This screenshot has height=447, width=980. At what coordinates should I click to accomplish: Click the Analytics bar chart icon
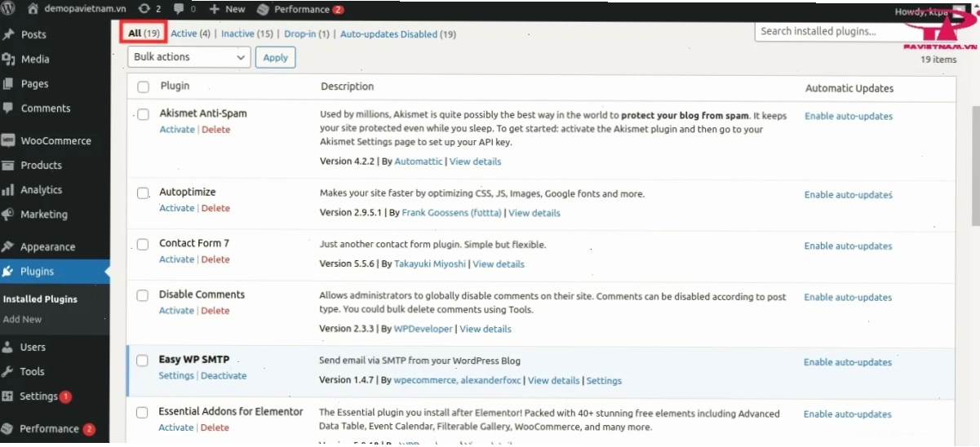tap(8, 189)
